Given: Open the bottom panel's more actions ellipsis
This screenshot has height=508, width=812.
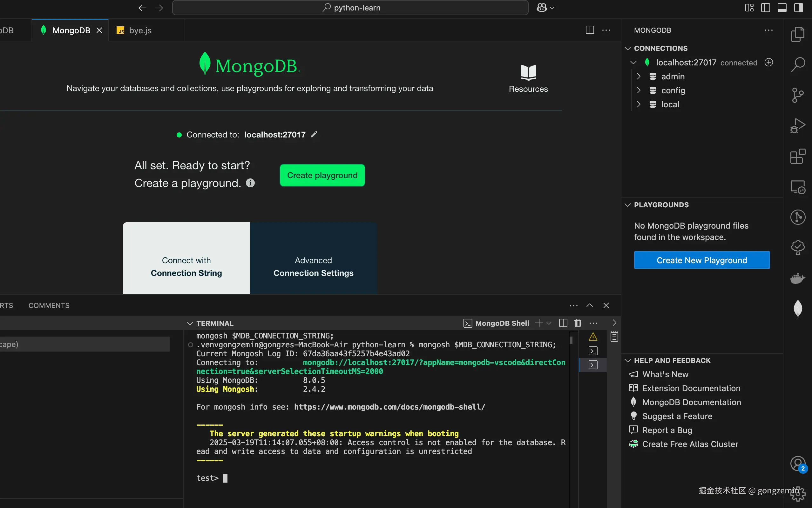Looking at the screenshot, I should [x=574, y=305].
